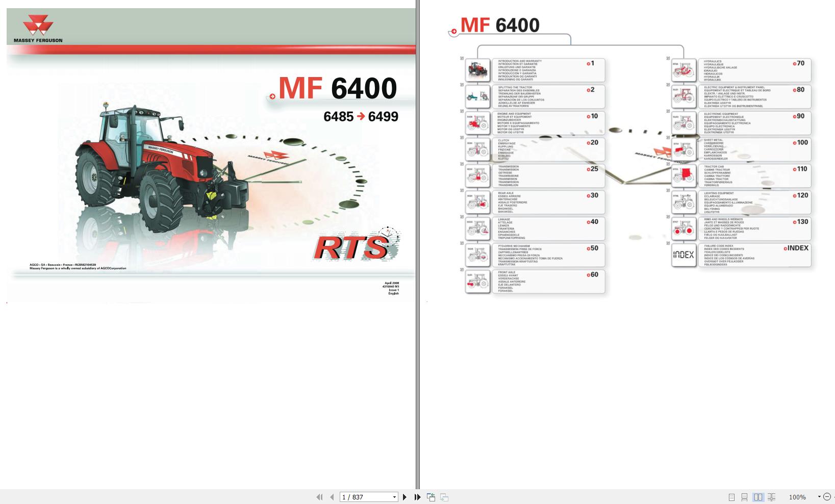Viewport: 835px width, 504px height.
Task: Open the PTO-Drive Mechanism tractor icon
Action: coord(478,256)
